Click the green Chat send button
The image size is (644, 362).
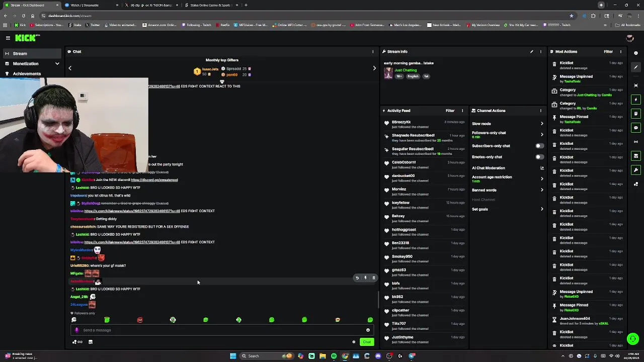tap(367, 342)
